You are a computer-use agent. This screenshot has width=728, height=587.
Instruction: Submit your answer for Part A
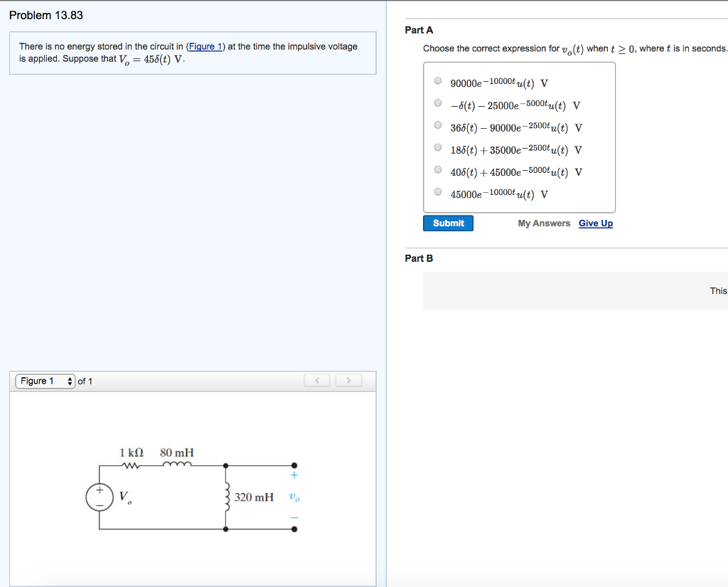point(448,223)
